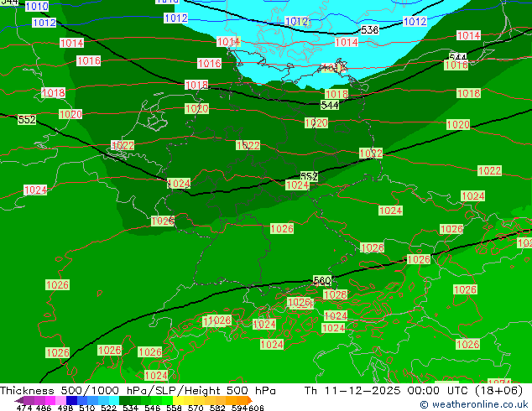Click the legend value 570
Screen dimensions: 532x411
[x=196, y=408]
